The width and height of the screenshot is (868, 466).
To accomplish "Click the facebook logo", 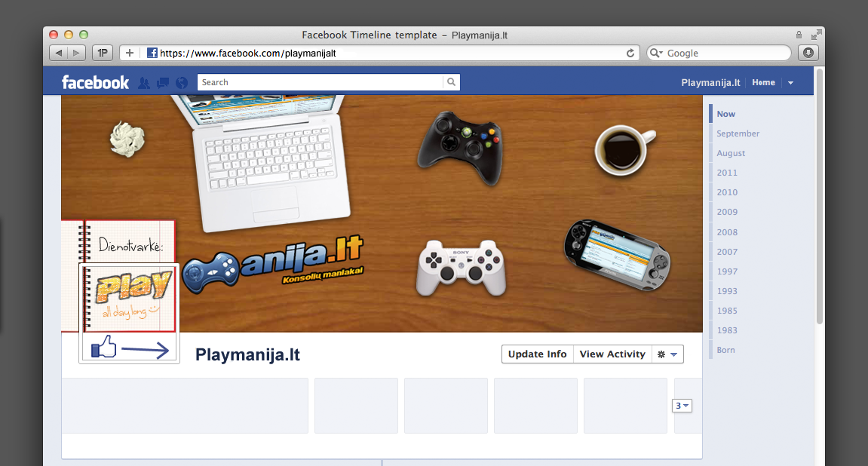I will pos(95,82).
